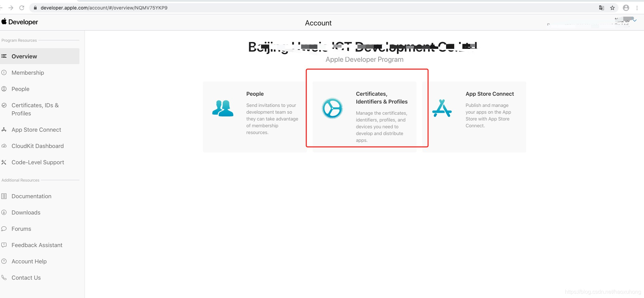
Task: Click the blue People card icon
Action: tap(223, 108)
